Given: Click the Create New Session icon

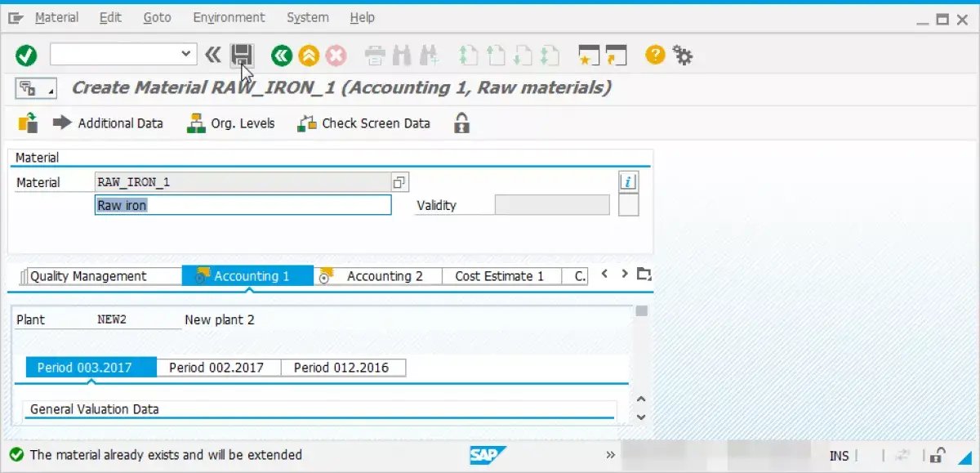Looking at the screenshot, I should (x=589, y=56).
